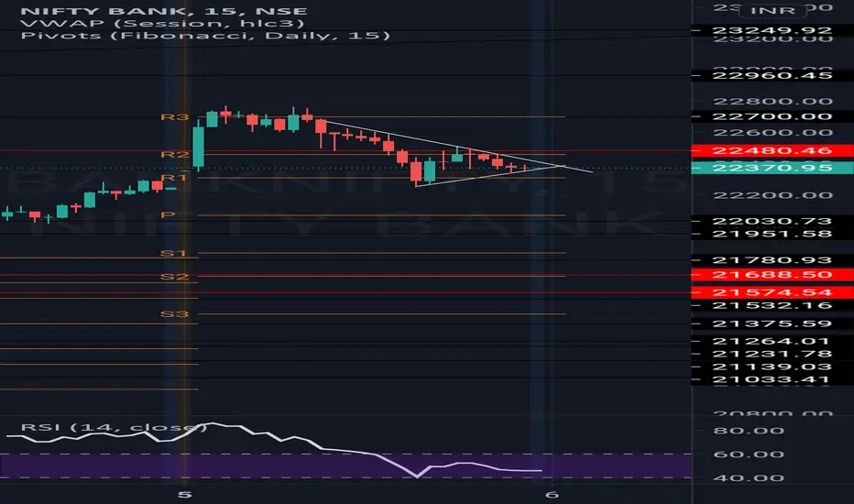Click the 60.00 RSI scale value

click(749, 455)
